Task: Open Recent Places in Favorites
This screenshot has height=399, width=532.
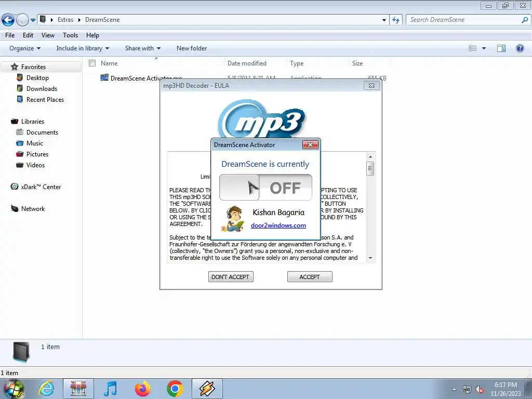Action: point(45,99)
